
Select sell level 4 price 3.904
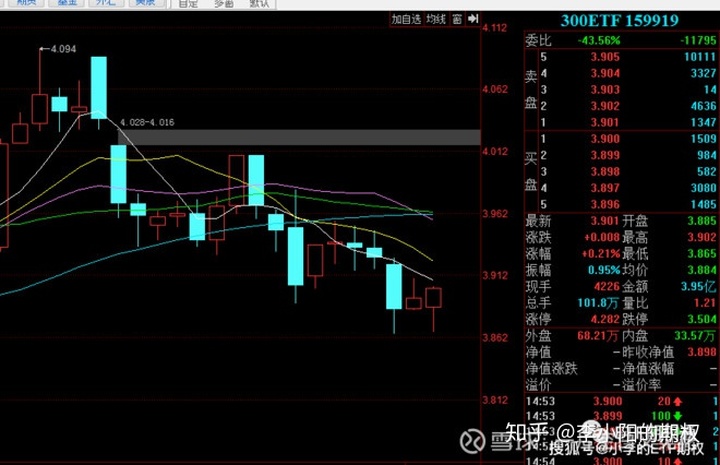click(x=605, y=73)
